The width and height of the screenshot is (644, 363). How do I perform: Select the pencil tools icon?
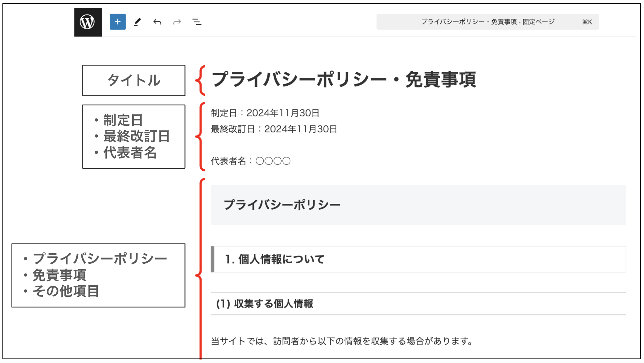point(138,22)
